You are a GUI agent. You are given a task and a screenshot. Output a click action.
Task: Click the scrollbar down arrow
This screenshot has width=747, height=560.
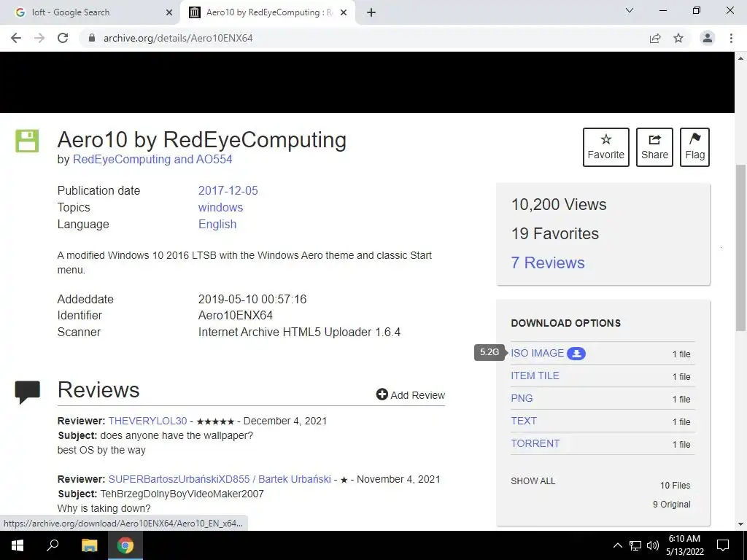pos(740,524)
